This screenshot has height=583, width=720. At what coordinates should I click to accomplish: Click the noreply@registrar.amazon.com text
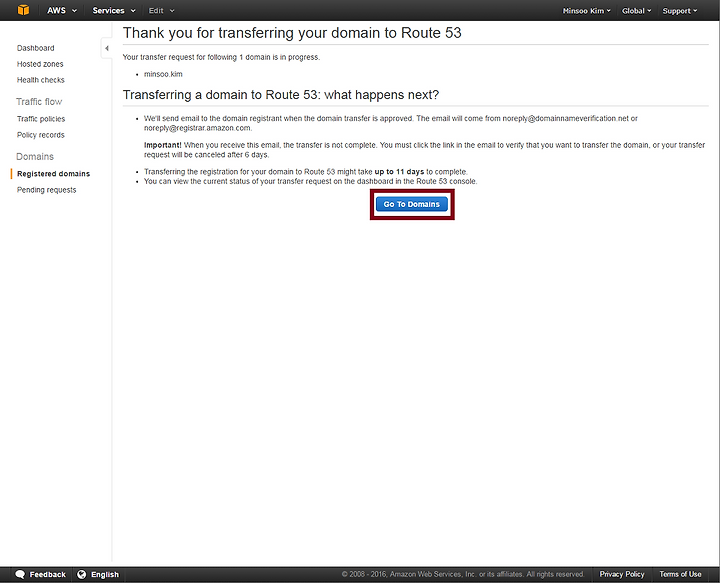[197, 128]
